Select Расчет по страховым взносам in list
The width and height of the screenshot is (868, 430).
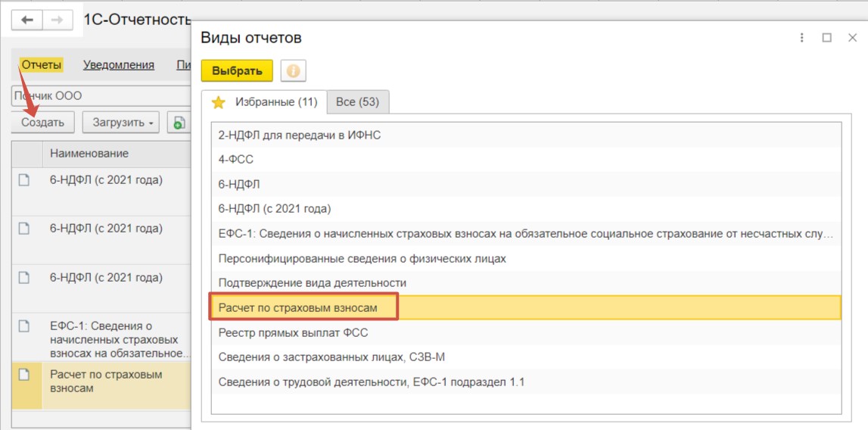(x=526, y=307)
